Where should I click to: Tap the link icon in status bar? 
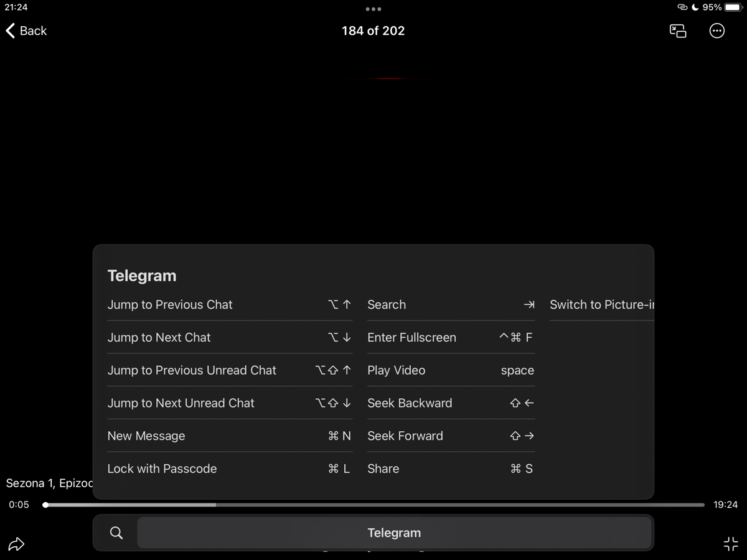(x=682, y=7)
